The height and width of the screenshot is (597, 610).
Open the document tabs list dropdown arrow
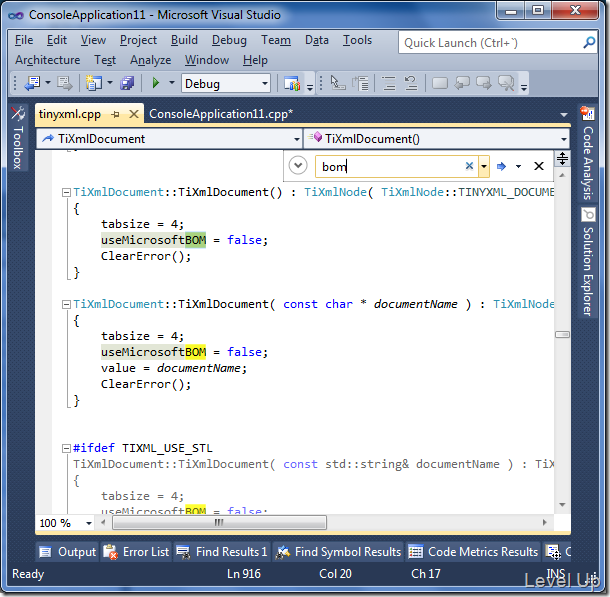click(564, 115)
